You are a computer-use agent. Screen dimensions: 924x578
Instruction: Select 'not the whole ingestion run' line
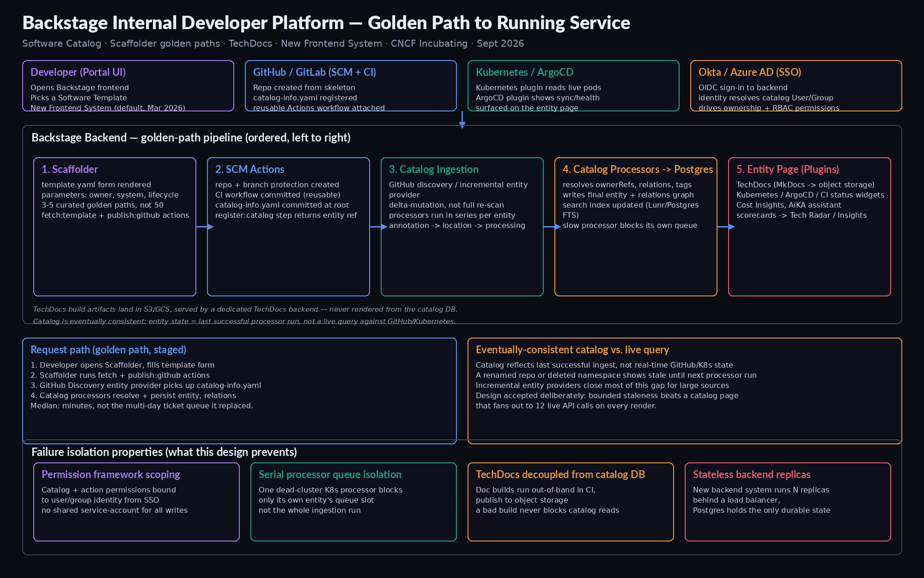310,510
